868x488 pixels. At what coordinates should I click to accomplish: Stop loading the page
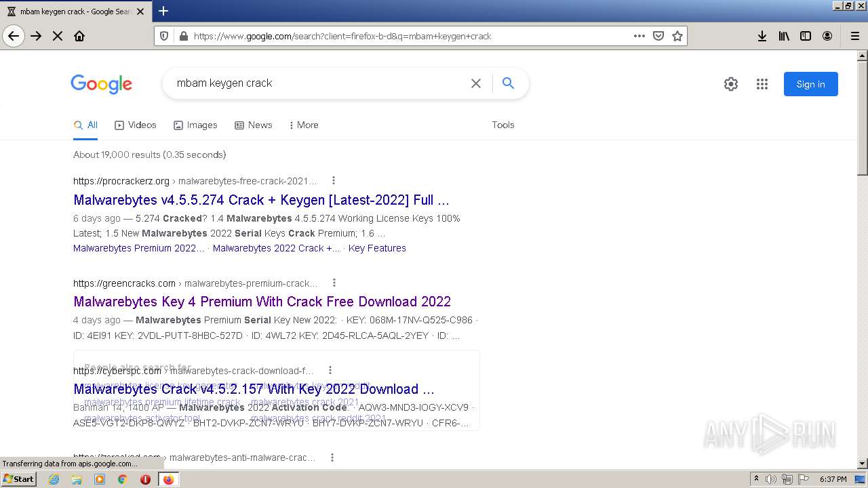(58, 36)
